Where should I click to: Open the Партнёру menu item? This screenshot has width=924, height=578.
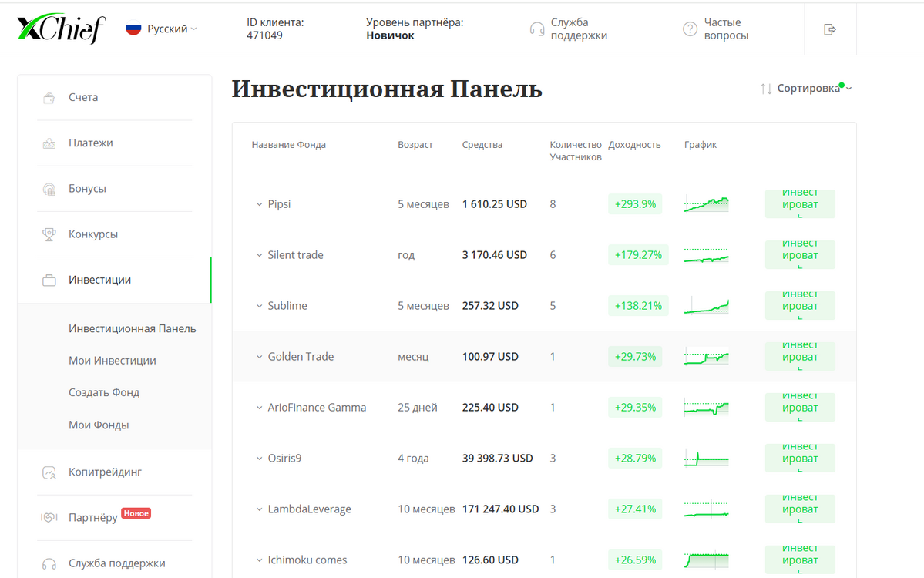(x=92, y=518)
